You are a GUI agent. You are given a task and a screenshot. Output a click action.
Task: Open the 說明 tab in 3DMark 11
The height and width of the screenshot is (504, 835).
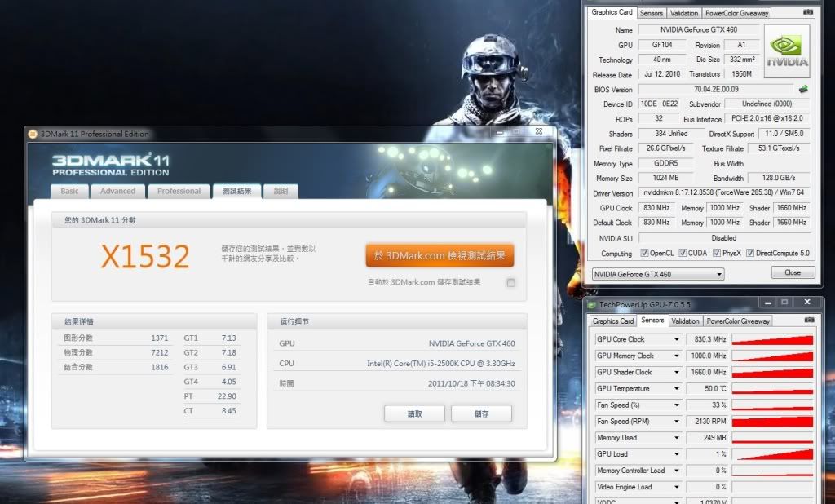click(281, 192)
